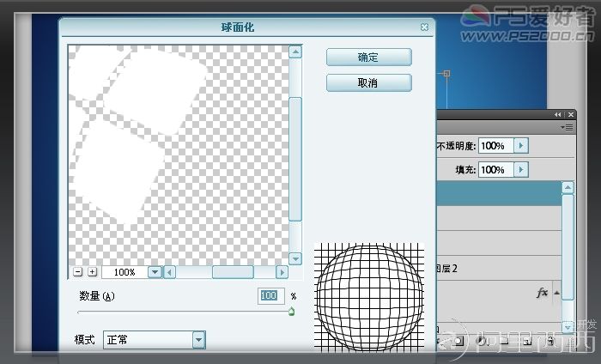
Task: Click the zoom in plus icon
Action: (x=92, y=272)
